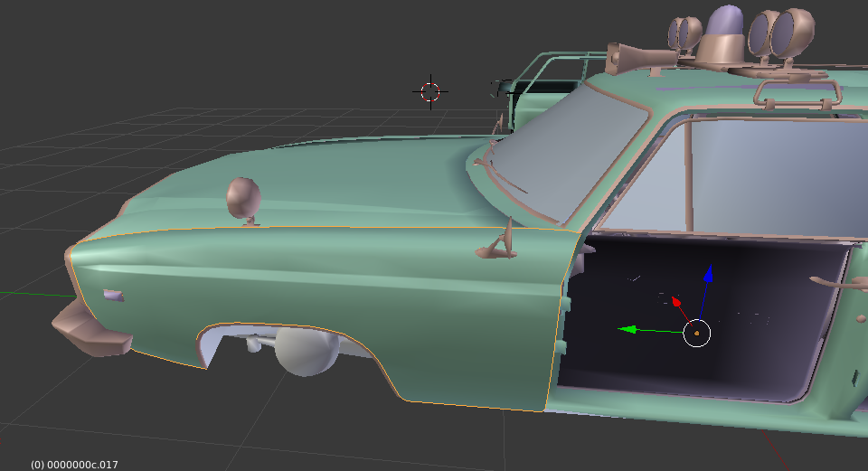Image resolution: width=868 pixels, height=471 pixels.
Task: Click the white circle at gizmo center
Action: [x=696, y=334]
